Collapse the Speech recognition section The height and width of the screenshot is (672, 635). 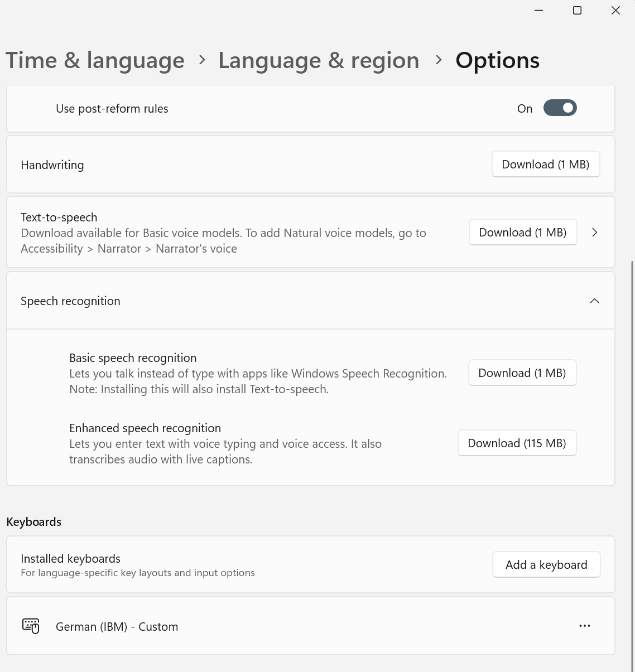[594, 301]
